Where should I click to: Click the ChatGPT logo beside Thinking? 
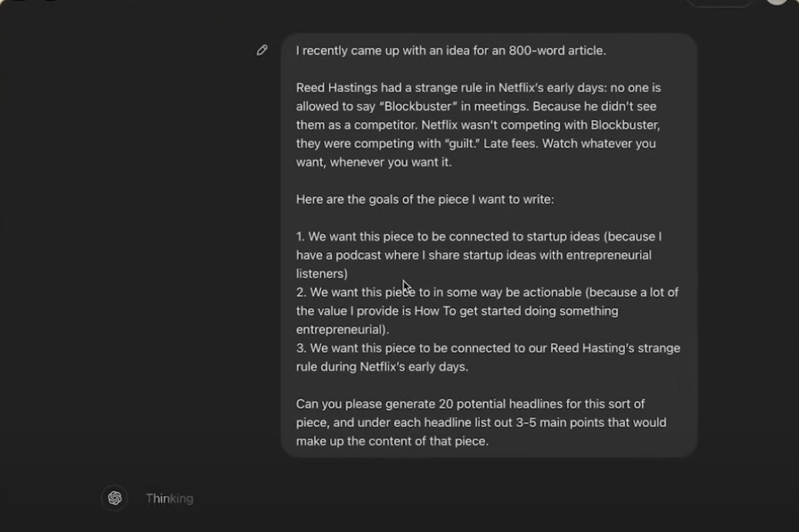[115, 498]
